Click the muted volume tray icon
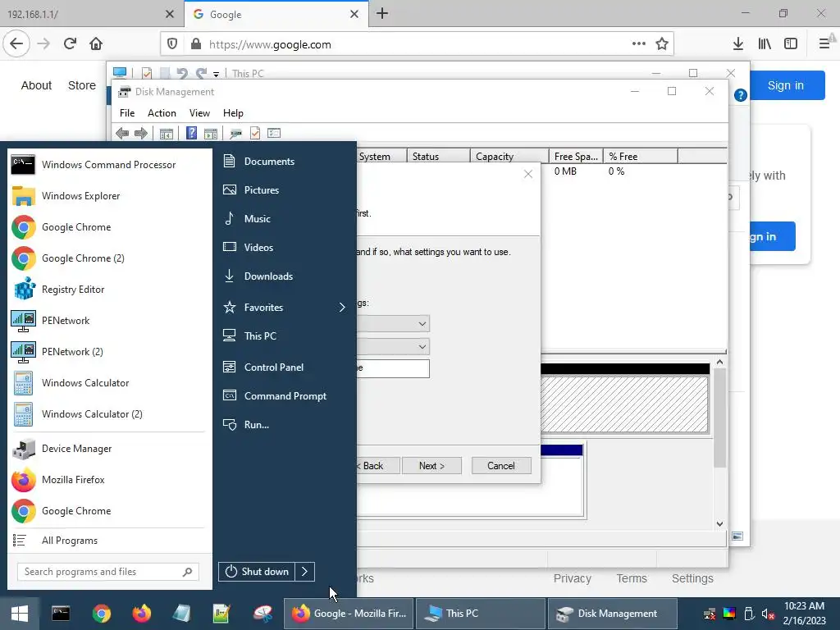 pyautogui.click(x=768, y=614)
